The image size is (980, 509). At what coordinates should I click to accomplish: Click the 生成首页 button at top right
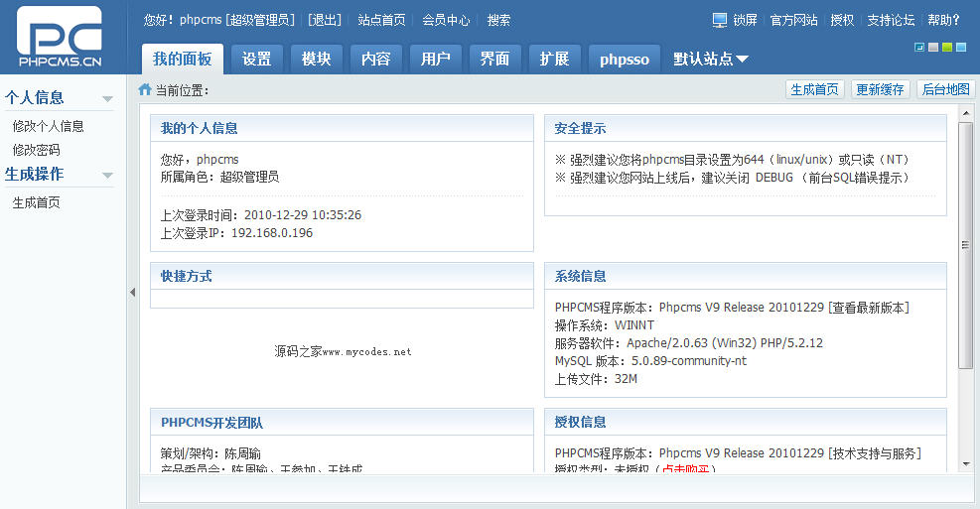(x=815, y=89)
